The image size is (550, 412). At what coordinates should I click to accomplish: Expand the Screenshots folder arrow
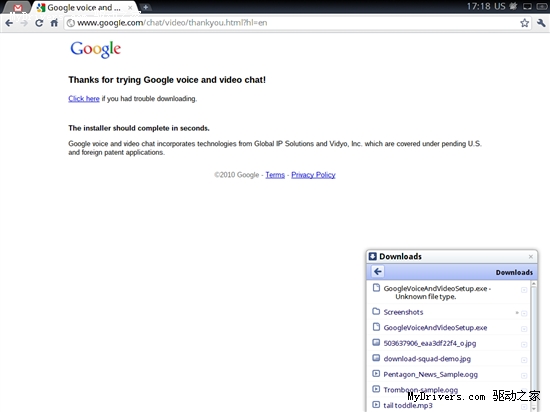coord(517,312)
